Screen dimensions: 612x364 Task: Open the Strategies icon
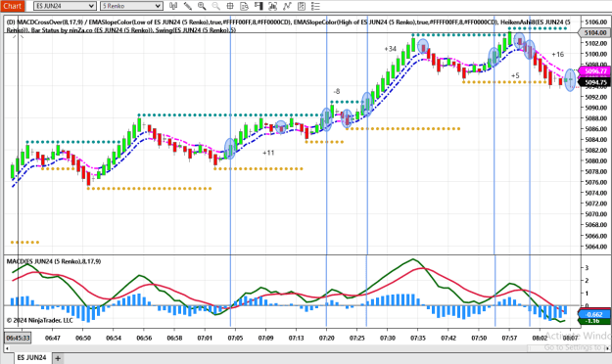coord(302,6)
